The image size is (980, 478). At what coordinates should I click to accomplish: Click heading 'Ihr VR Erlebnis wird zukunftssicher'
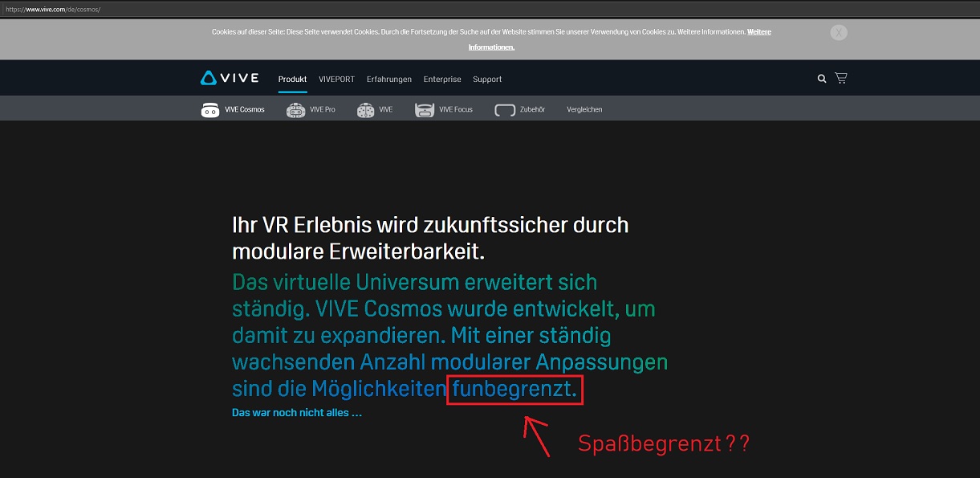point(430,238)
